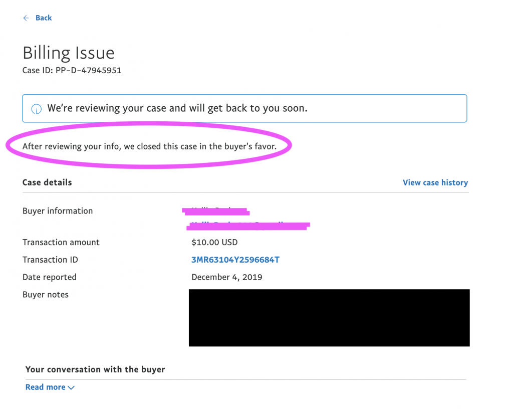The width and height of the screenshot is (509, 420).
Task: Open transaction ID 3MR63104Y2596684T link
Action: 235,260
